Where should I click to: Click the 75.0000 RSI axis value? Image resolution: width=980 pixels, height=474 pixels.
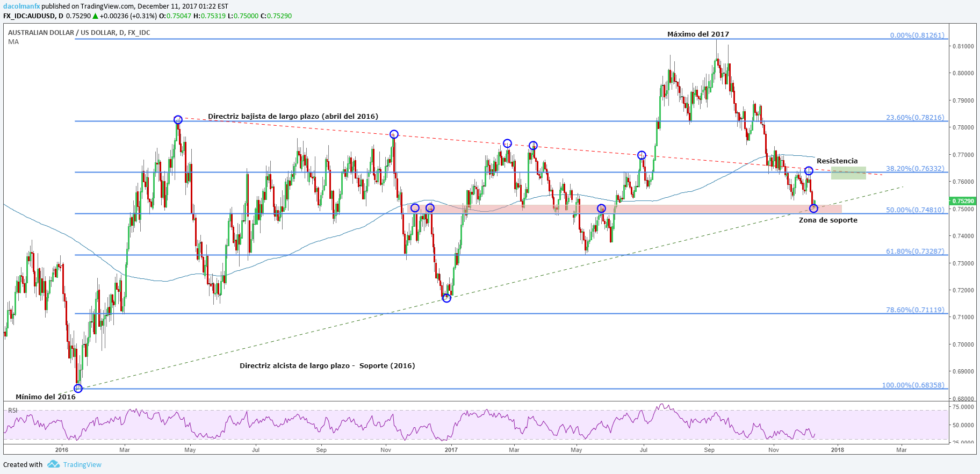[x=963, y=407]
